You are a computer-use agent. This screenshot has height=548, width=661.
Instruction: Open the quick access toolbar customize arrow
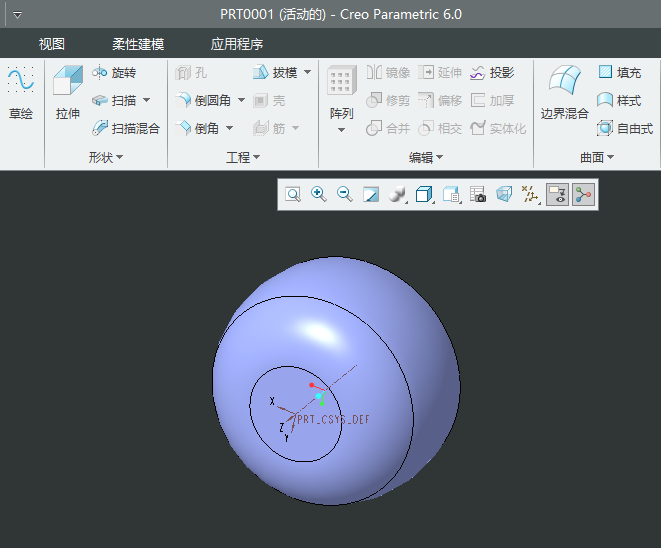coord(17,15)
